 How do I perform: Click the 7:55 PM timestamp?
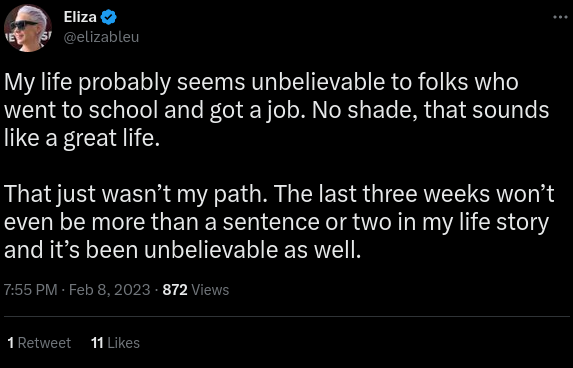(31, 290)
